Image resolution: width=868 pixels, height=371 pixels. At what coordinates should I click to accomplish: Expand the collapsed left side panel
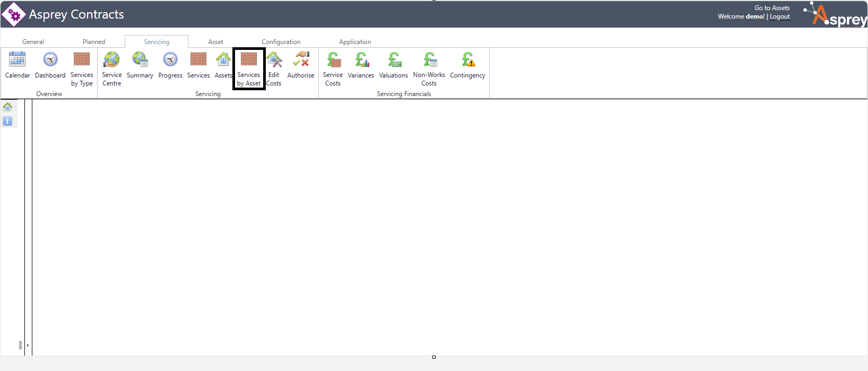point(28,346)
